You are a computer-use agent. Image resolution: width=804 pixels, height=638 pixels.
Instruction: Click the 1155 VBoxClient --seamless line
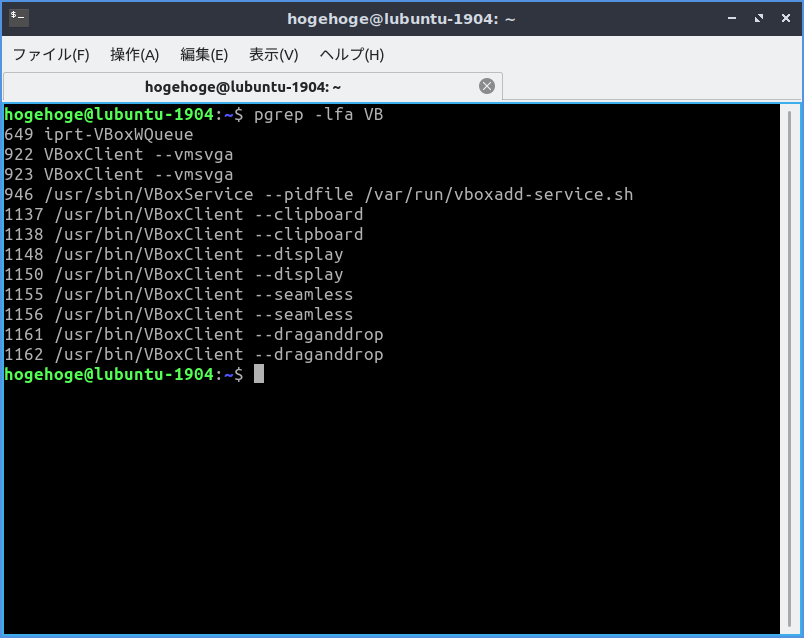(x=179, y=294)
